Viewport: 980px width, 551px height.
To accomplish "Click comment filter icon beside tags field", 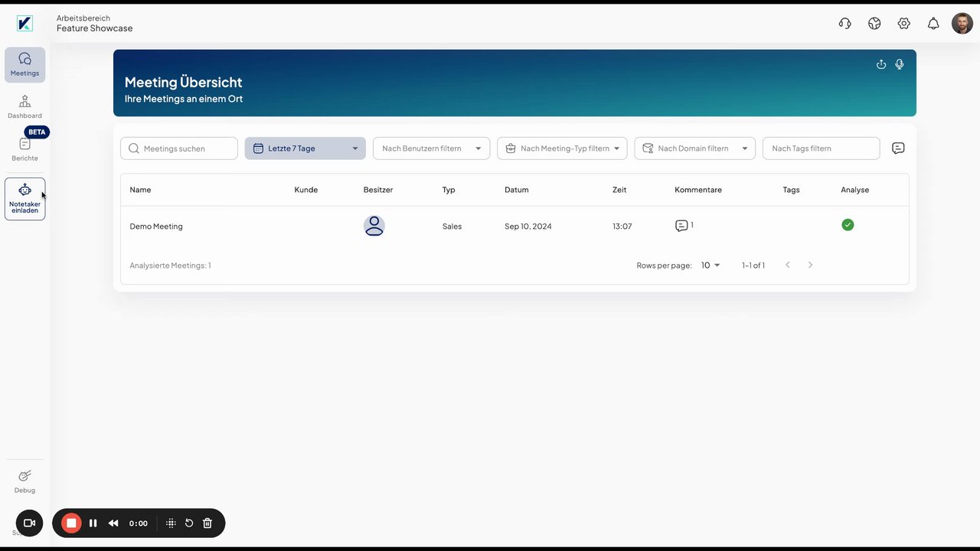I will (898, 148).
